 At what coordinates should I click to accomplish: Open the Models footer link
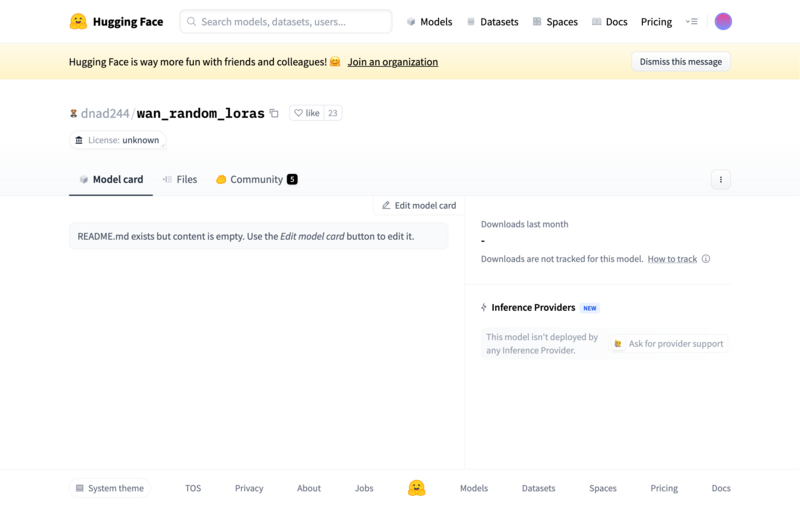tap(474, 489)
